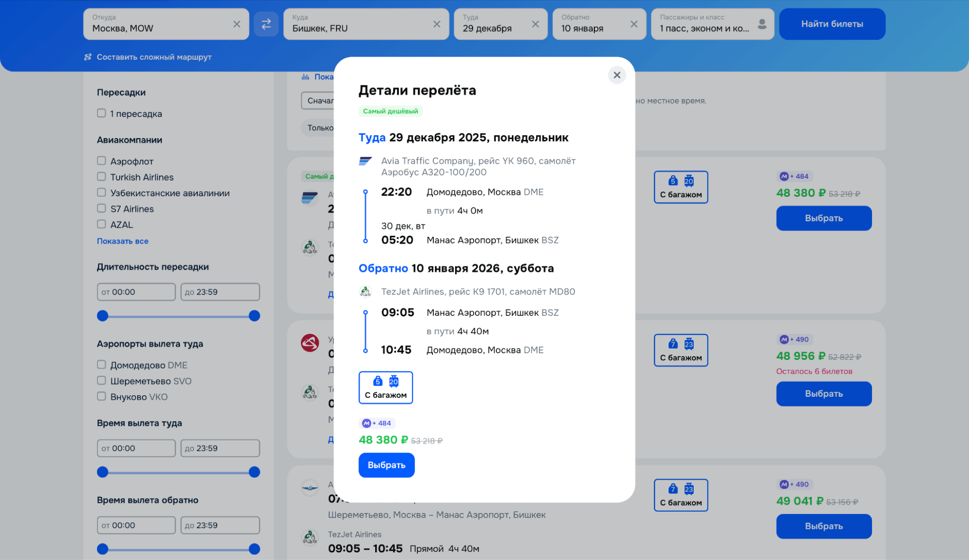Click the Найти билеты search button
This screenshot has height=560, width=969.
[x=832, y=24]
